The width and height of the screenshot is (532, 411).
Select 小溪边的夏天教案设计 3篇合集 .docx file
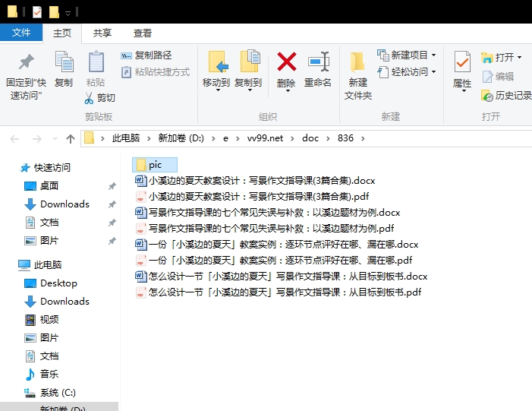click(x=255, y=180)
